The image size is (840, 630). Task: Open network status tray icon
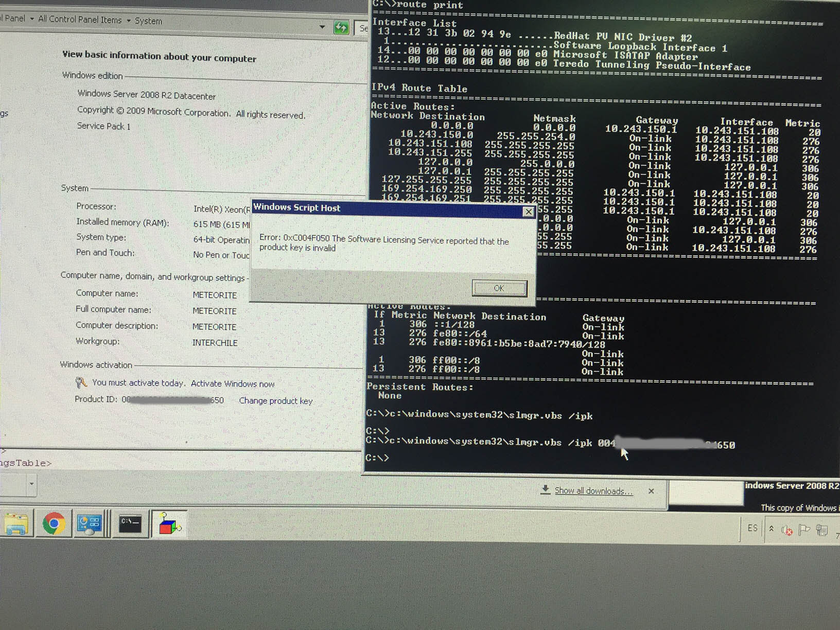tap(822, 529)
